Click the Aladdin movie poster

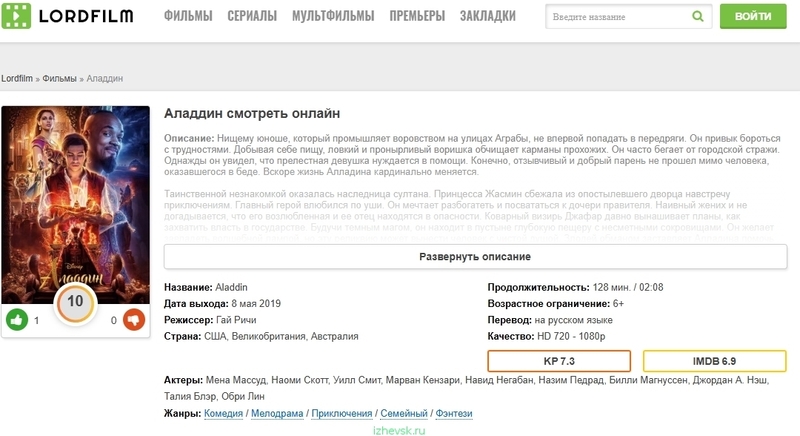tap(76, 204)
